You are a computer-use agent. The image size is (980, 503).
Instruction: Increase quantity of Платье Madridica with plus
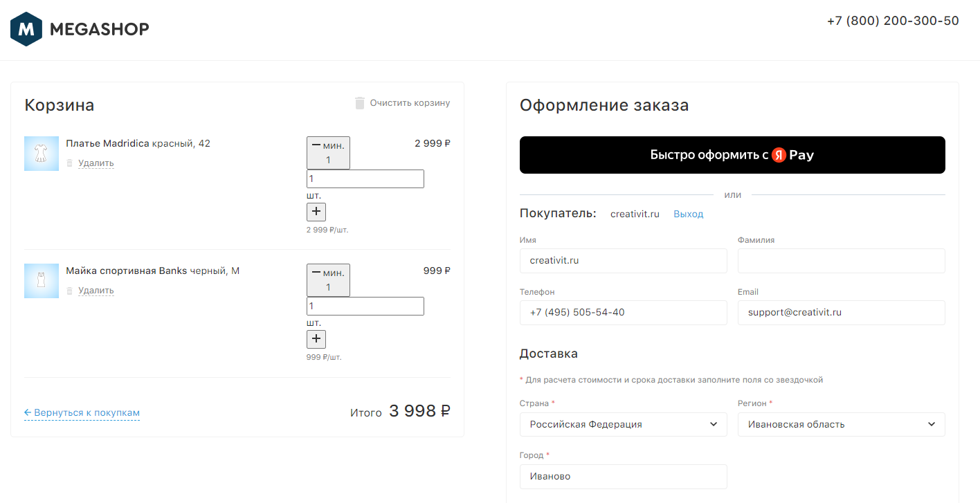click(x=316, y=212)
